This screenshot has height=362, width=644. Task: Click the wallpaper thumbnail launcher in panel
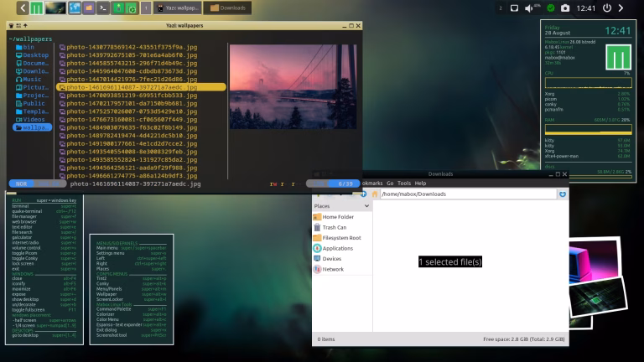(55, 8)
